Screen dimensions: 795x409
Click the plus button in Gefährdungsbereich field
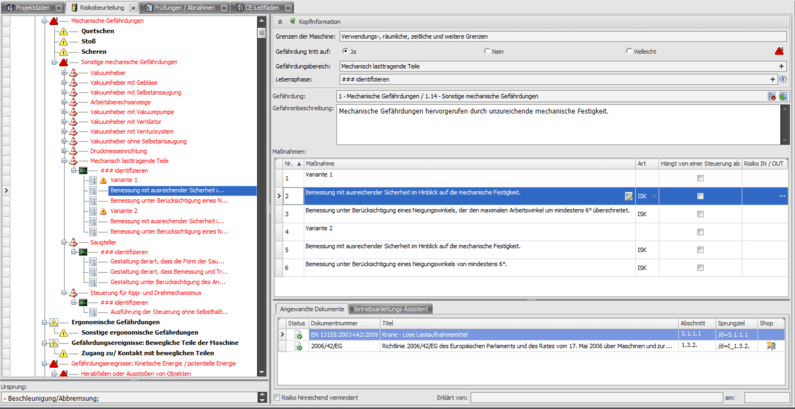782,66
